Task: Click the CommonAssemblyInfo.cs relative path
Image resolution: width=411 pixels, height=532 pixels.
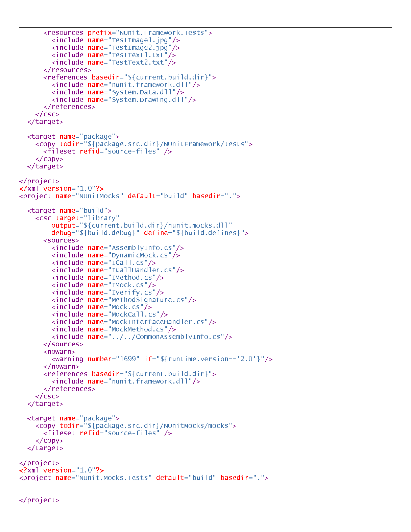Action: tap(168, 337)
